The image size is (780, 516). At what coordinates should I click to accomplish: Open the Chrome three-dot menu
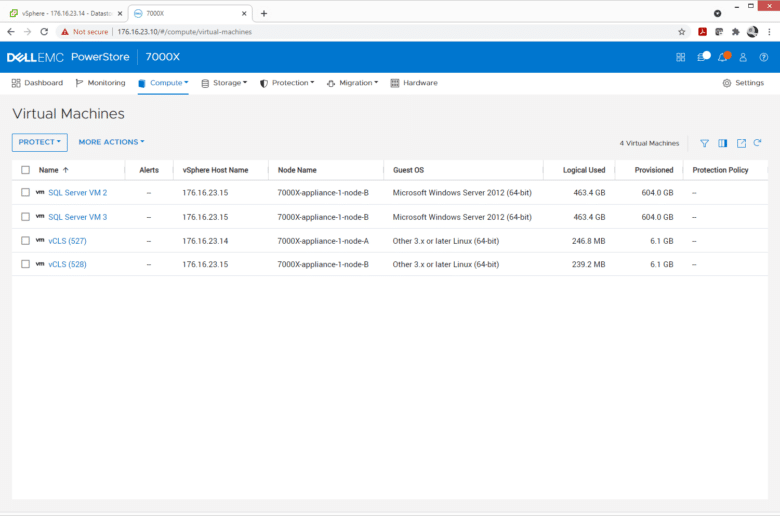click(769, 32)
